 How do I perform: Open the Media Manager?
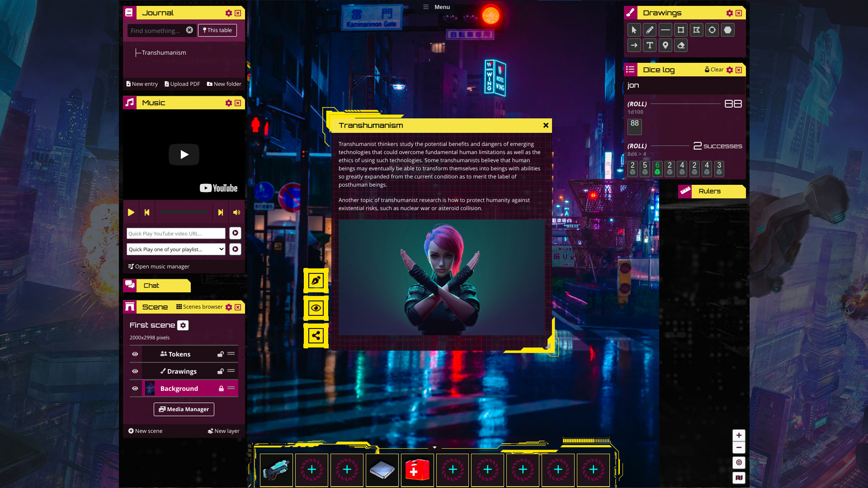click(184, 409)
